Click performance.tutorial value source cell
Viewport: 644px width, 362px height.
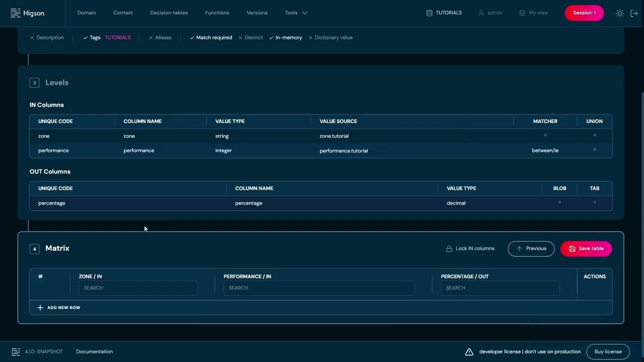click(x=344, y=151)
